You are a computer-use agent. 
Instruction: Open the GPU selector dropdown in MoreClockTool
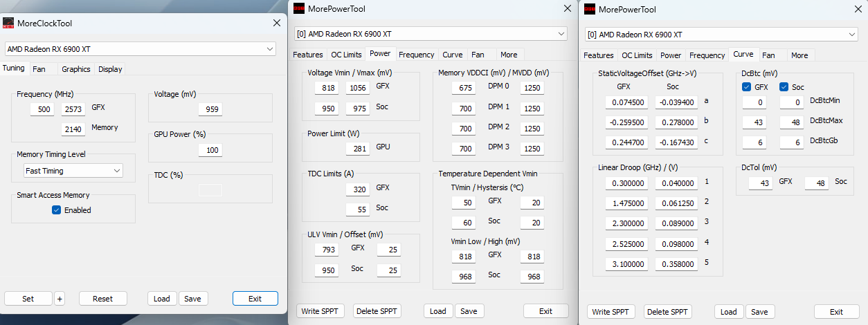coord(141,49)
